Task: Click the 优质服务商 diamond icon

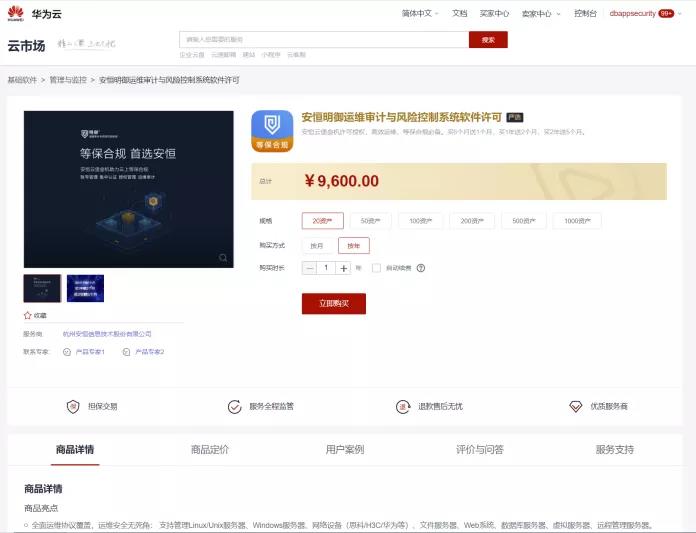Action: 575,407
